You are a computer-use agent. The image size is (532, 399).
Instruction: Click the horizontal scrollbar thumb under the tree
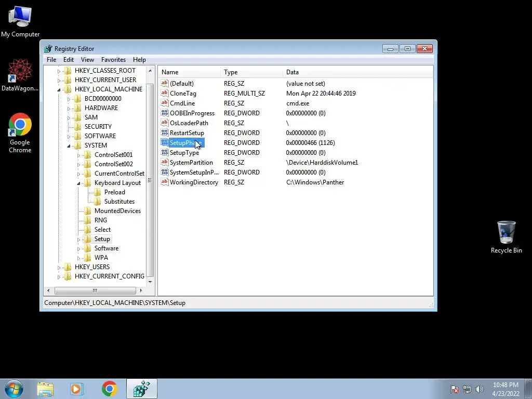95,290
